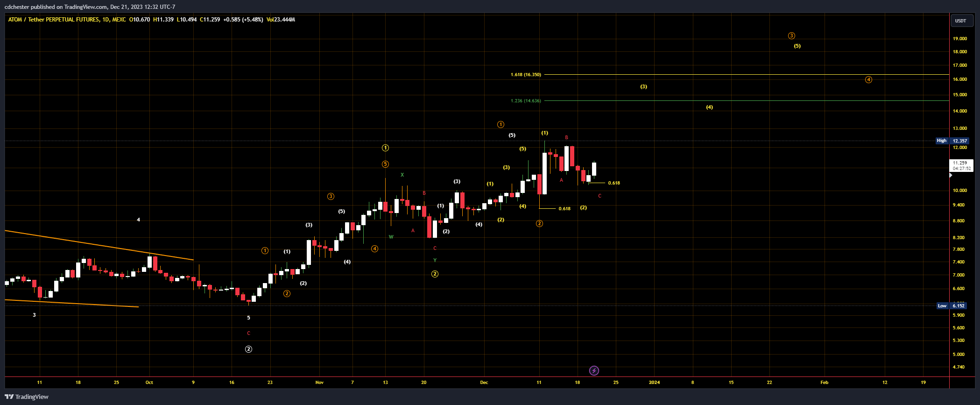Click the orange circled 5 wave label
Screen dimensions: 980x405
pyautogui.click(x=385, y=164)
